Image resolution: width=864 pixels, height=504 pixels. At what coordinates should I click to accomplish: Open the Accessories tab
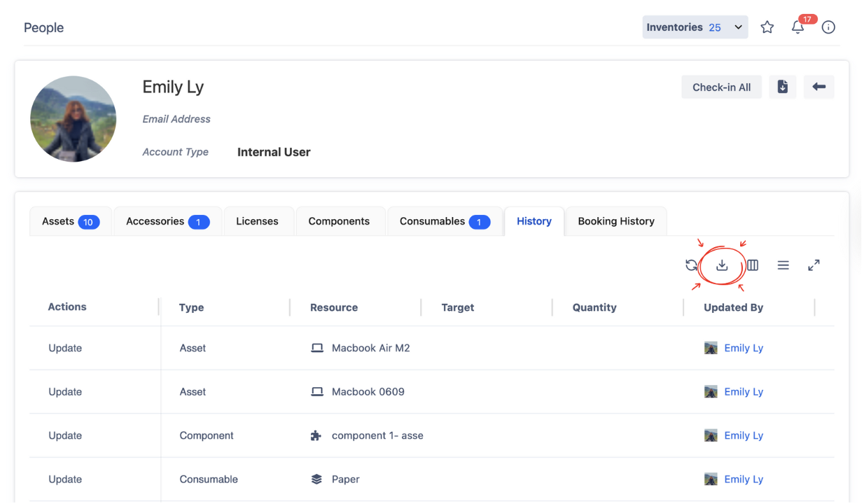(167, 221)
